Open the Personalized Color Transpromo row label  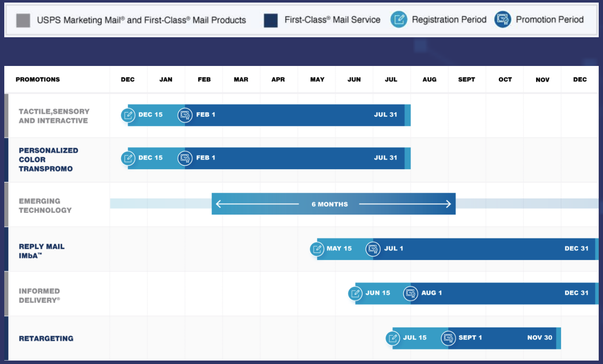(48, 159)
